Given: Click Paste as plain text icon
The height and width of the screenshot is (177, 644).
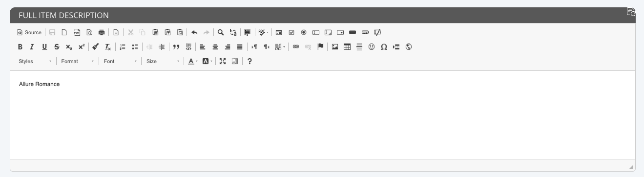Looking at the screenshot, I should coord(167,32).
